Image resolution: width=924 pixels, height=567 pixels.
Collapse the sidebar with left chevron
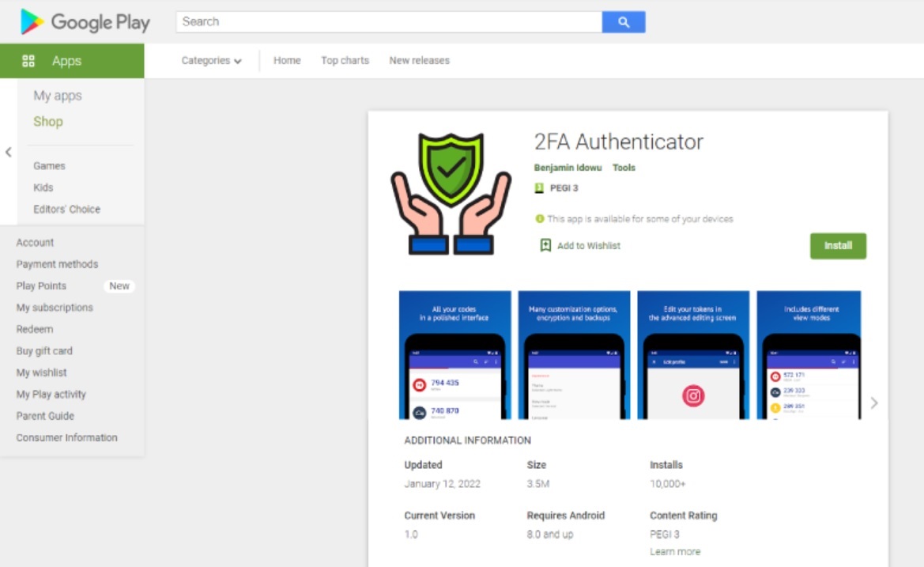click(x=8, y=152)
